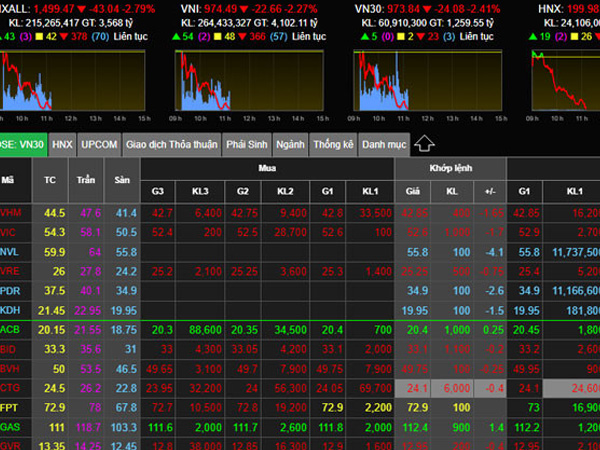This screenshot has width=600, height=450.
Task: Click the up-arrow collapse icon beside Danh mục
Action: (424, 143)
